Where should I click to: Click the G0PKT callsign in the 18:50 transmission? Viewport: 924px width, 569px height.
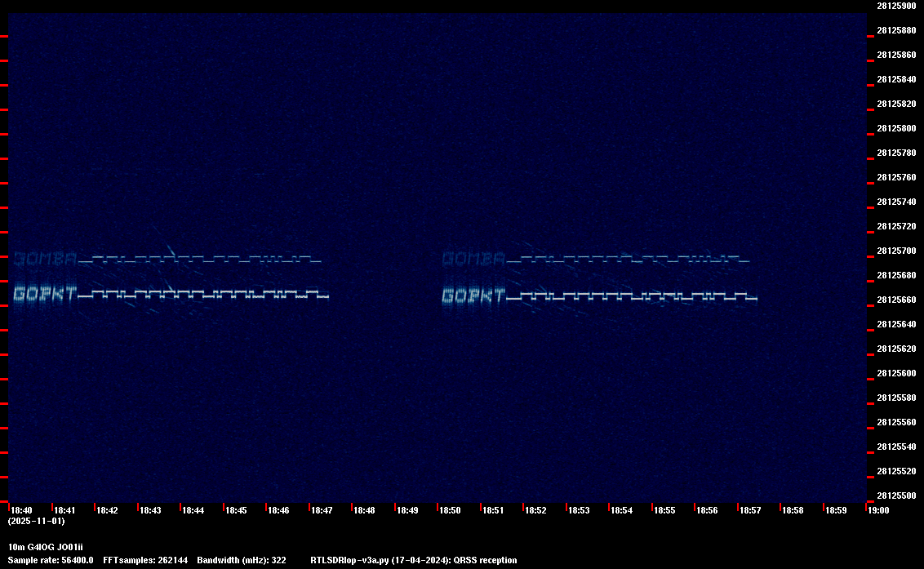[x=474, y=296]
